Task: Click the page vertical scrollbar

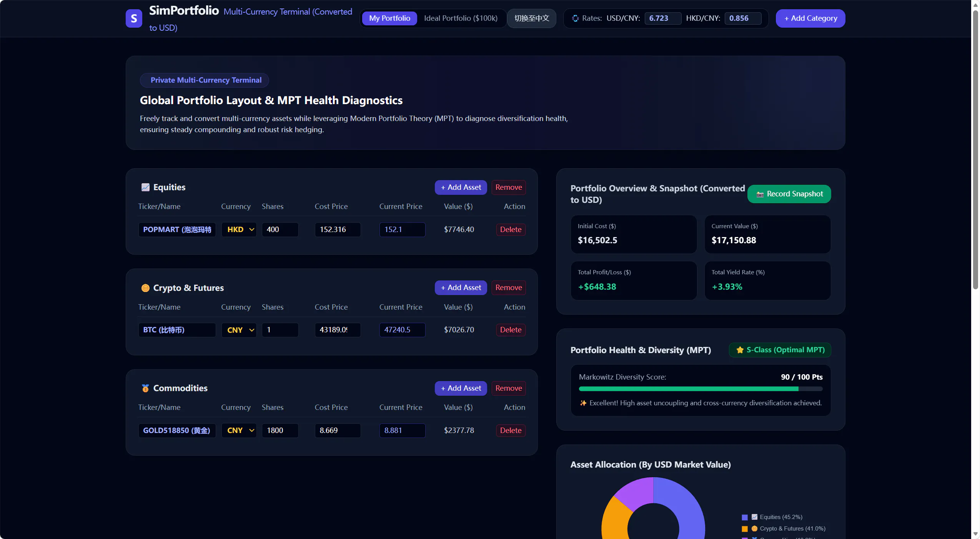Action: click(x=975, y=150)
